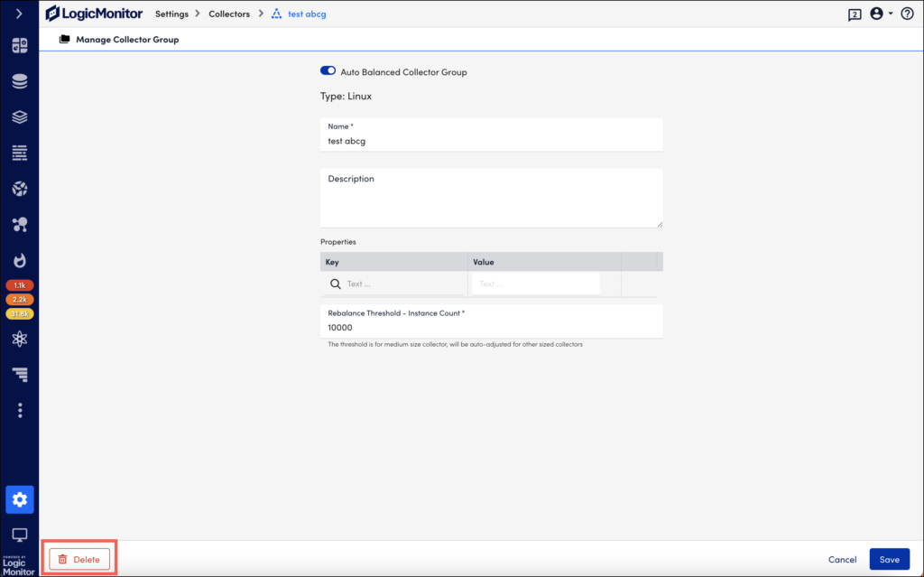Open the user profile dropdown arrow
The height and width of the screenshot is (577, 924).
point(890,14)
